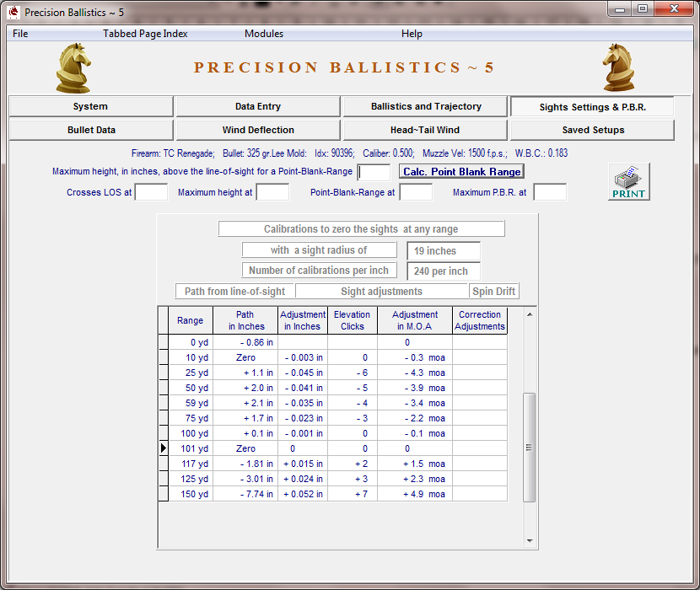Open the Wind Deflection tab
The width and height of the screenshot is (700, 590).
pos(258,130)
